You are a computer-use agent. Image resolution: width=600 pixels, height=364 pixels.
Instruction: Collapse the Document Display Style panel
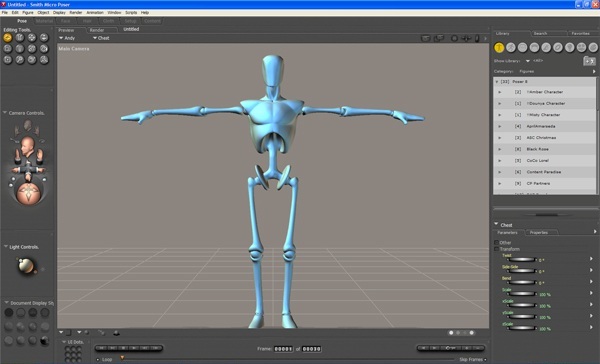pyautogui.click(x=6, y=303)
